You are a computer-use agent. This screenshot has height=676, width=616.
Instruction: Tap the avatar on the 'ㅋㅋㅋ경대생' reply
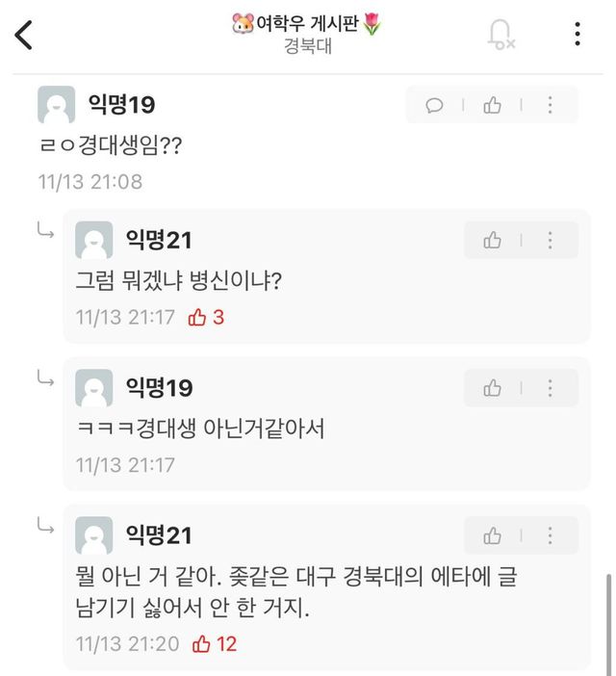tap(94, 388)
